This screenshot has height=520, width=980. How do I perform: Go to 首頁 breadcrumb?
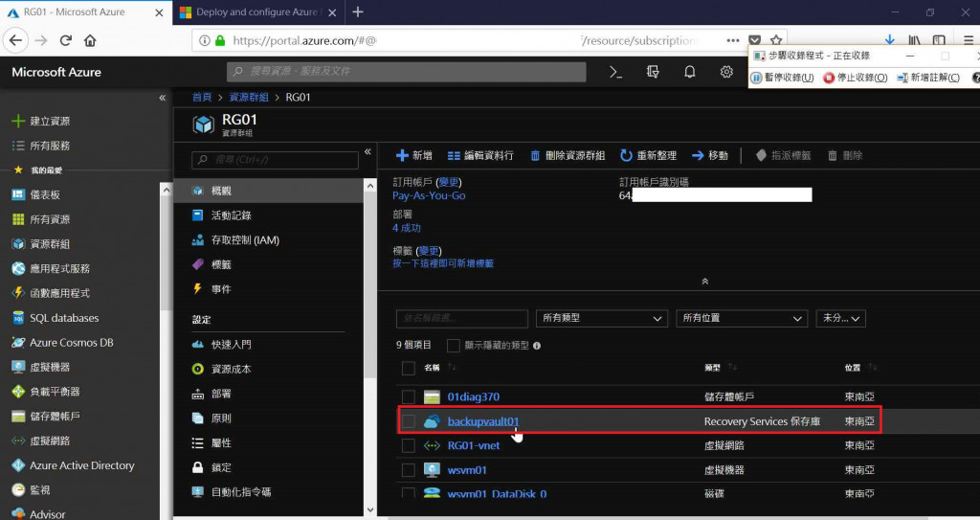pyautogui.click(x=201, y=97)
